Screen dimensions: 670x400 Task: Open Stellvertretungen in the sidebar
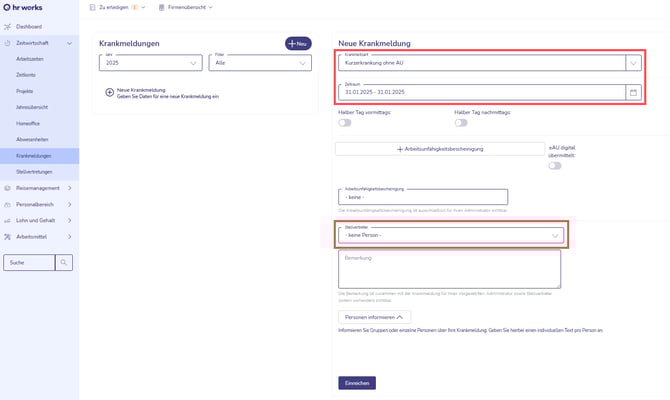tap(34, 172)
